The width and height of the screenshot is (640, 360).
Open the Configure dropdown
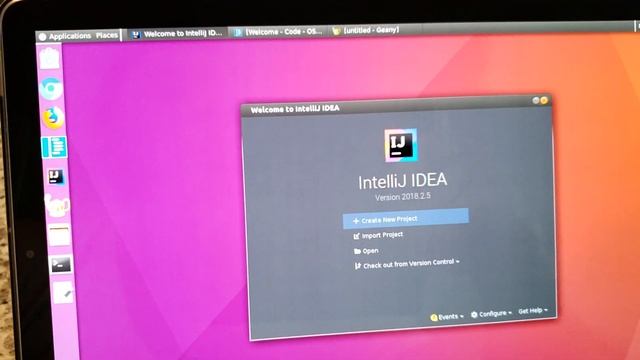pyautogui.click(x=491, y=314)
